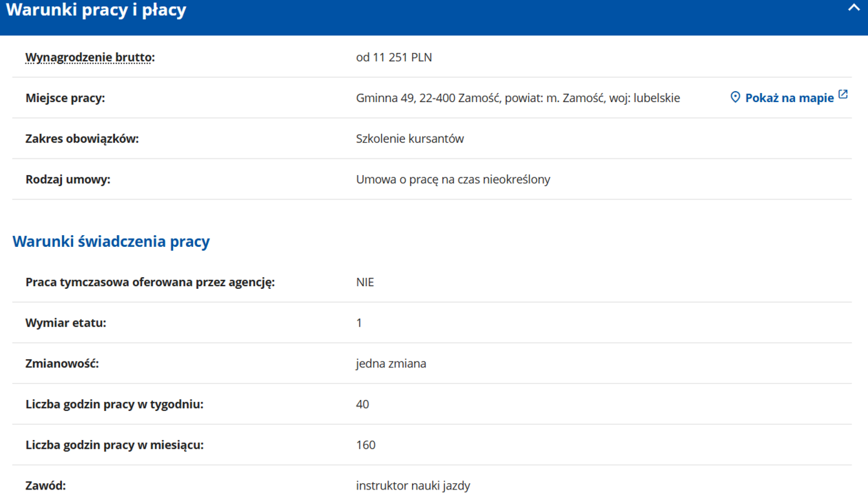868x493 pixels.
Task: Click the Wymiar etatu label
Action: click(x=65, y=323)
